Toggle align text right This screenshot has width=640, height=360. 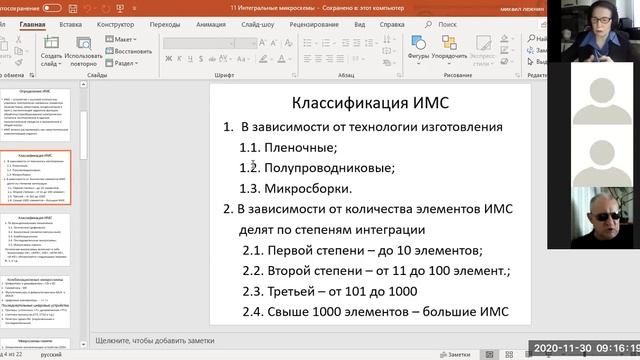pyautogui.click(x=329, y=59)
